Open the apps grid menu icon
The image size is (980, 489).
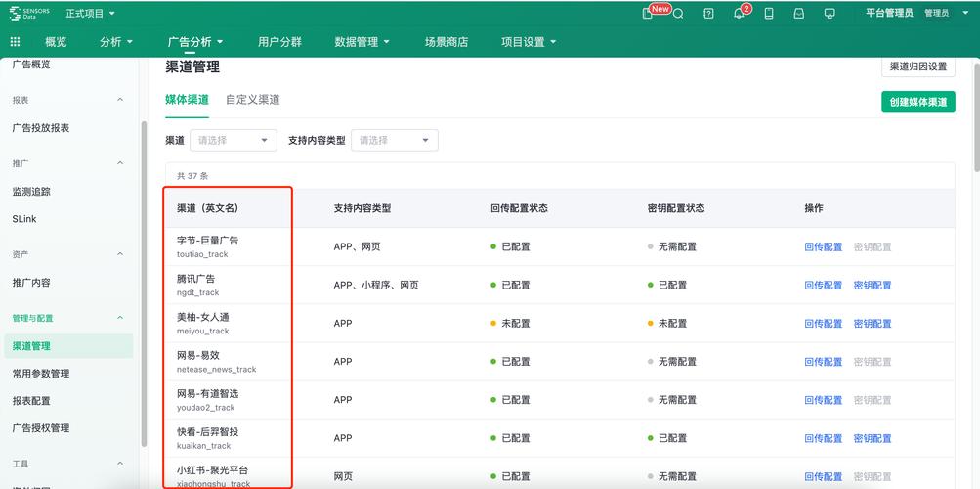(x=15, y=42)
